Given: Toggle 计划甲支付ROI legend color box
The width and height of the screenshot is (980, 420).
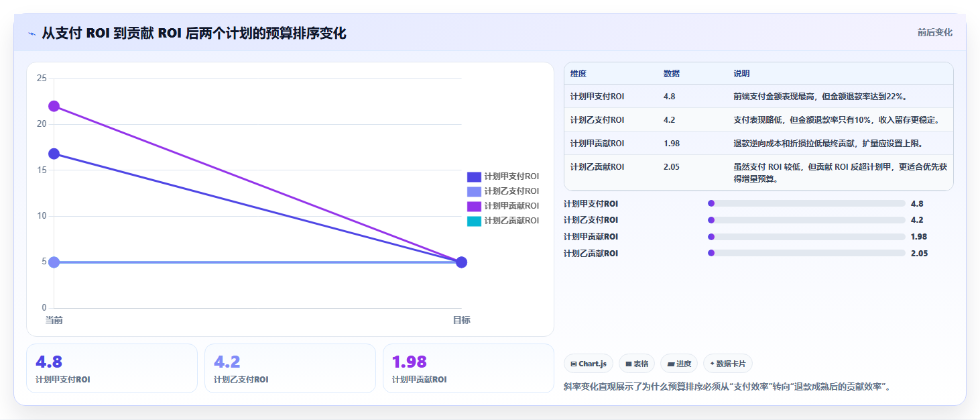Looking at the screenshot, I should click(475, 176).
